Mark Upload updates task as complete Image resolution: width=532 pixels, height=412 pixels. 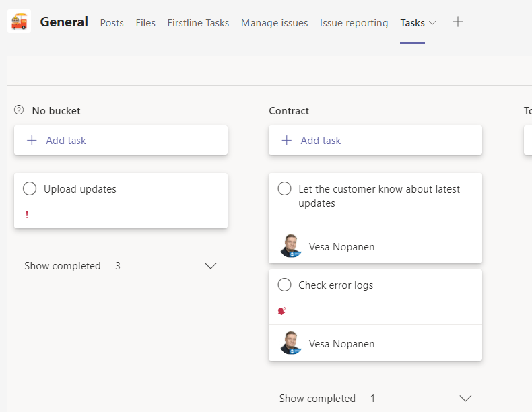click(x=30, y=189)
